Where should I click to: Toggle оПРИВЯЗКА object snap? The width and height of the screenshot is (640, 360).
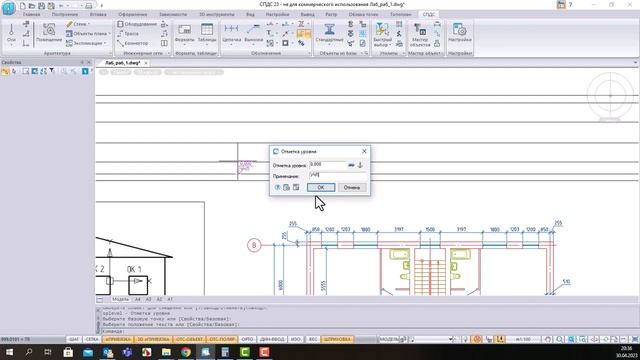pos(117,339)
